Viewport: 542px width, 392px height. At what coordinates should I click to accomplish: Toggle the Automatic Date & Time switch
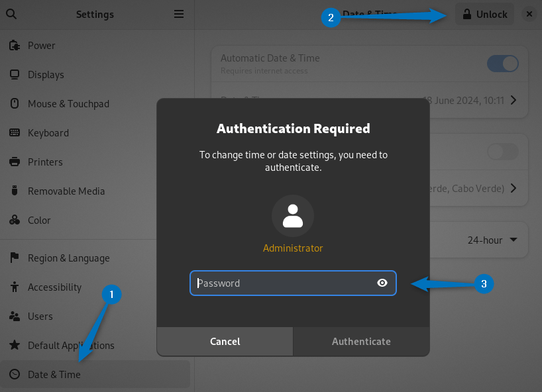tap(502, 64)
